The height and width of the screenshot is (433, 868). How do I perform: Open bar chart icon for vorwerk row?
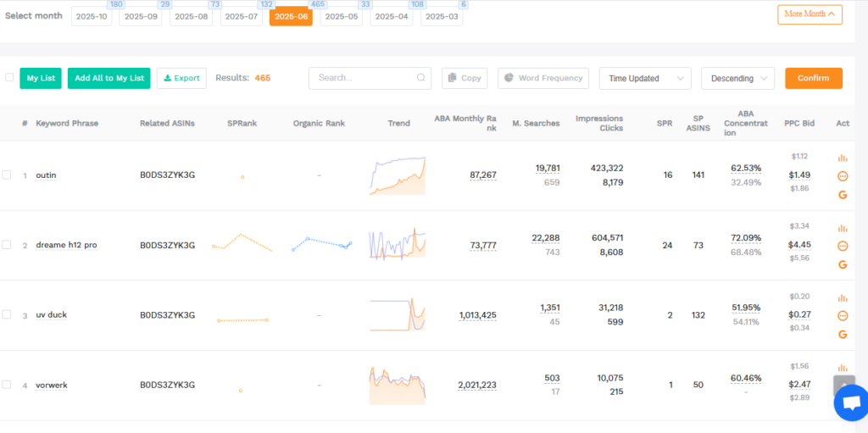point(843,368)
